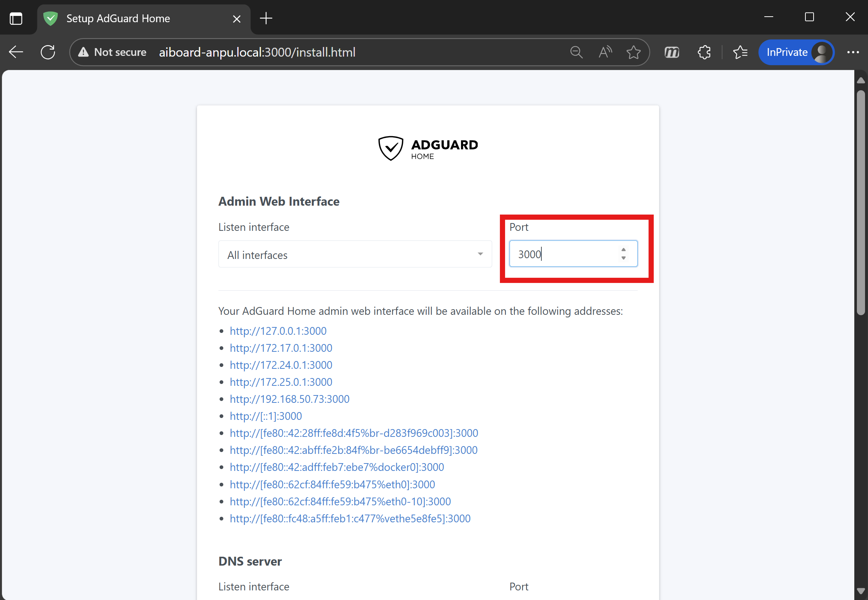
Task: Open the Extensions puzzle icon
Action: [x=704, y=52]
